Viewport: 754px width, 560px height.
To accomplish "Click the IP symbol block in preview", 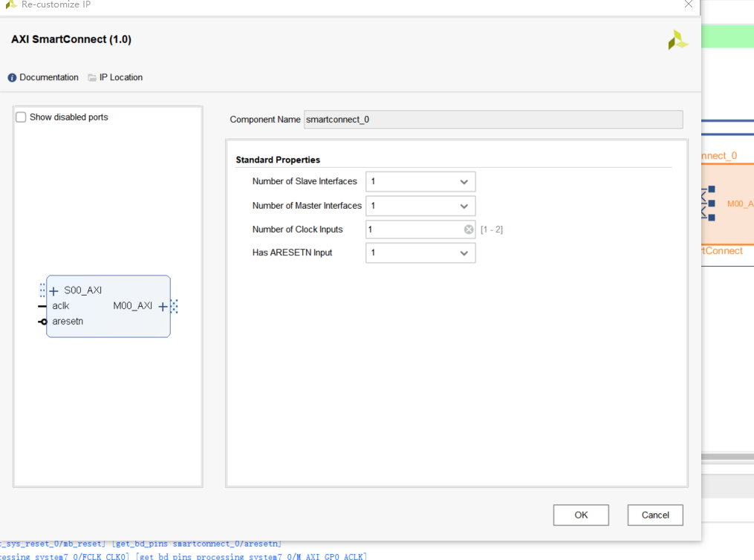I will tap(108, 306).
